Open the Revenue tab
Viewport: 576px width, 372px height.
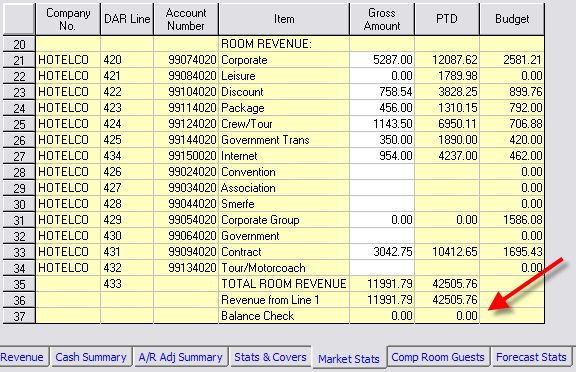click(x=23, y=357)
